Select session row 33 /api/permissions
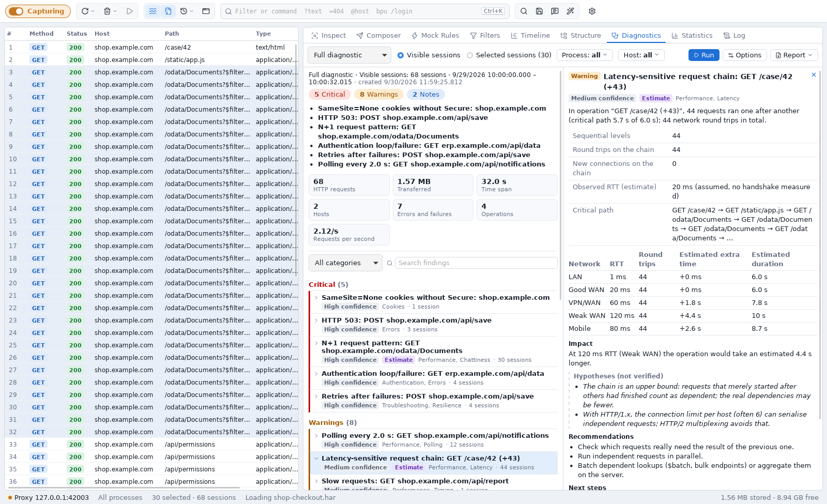This screenshot has width=827, height=504. tap(151, 444)
